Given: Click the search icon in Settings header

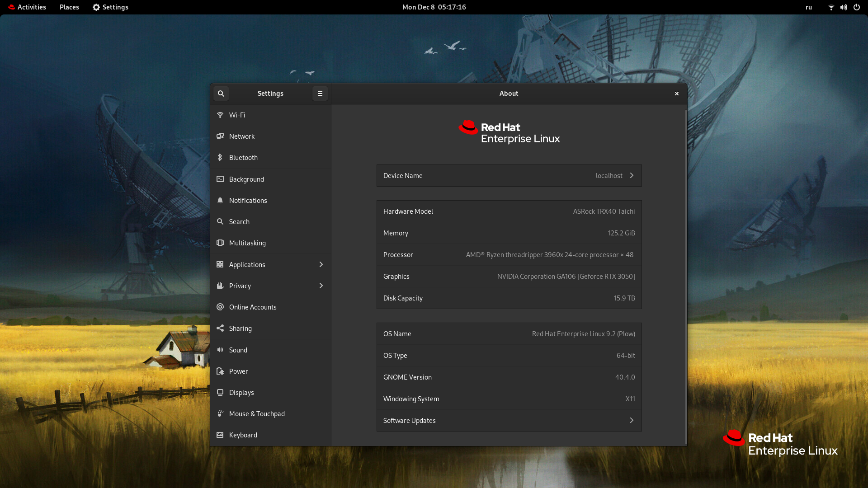Looking at the screenshot, I should pos(221,94).
